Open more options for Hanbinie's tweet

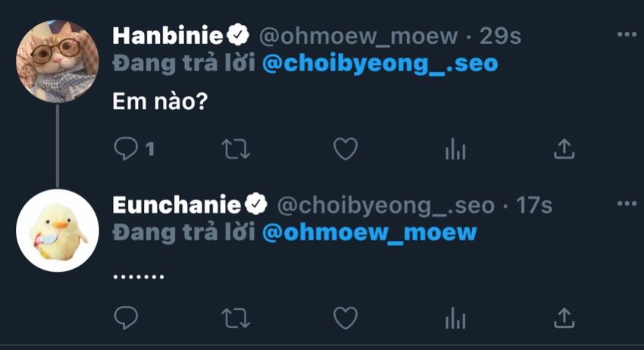(x=627, y=35)
